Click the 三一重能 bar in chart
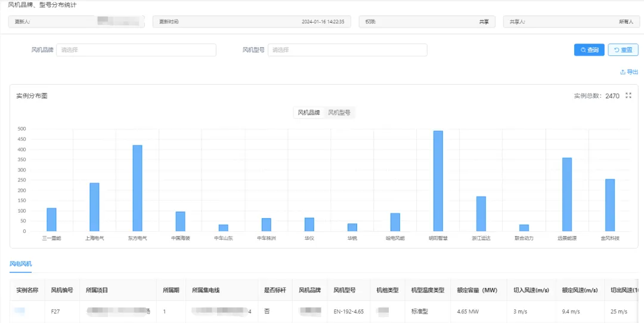Image resolution: width=644 pixels, height=323 pixels. (51, 219)
